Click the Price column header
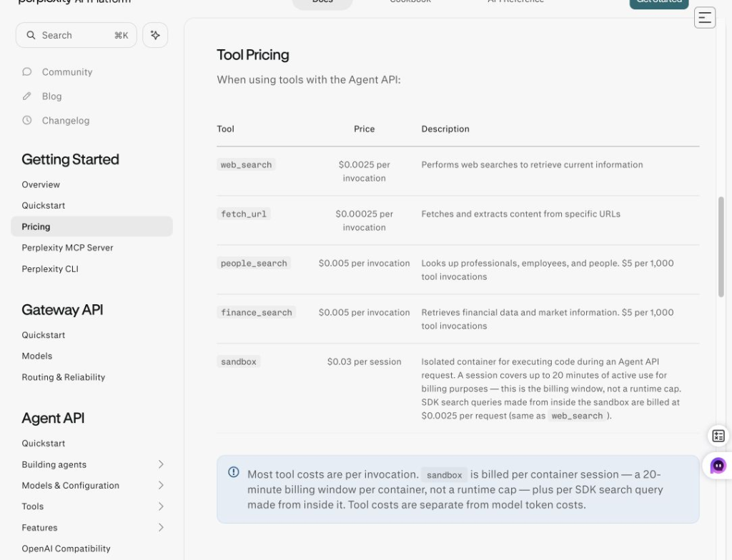This screenshot has height=560, width=732. 364,129
